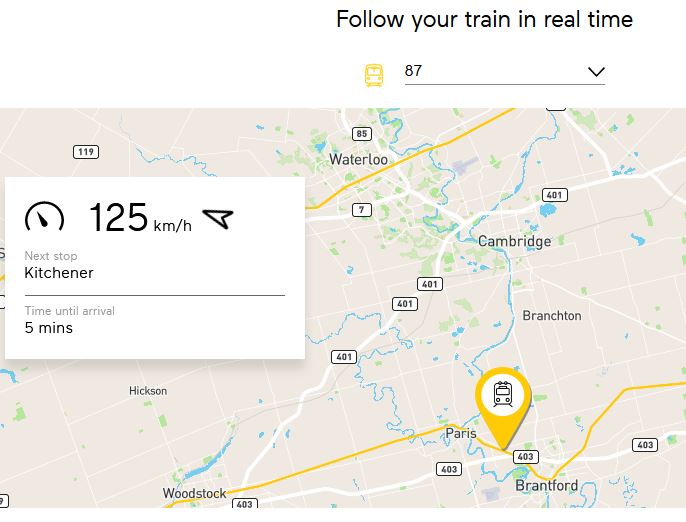Click the Kitchener next stop name
This screenshot has width=686, height=522.
click(59, 273)
